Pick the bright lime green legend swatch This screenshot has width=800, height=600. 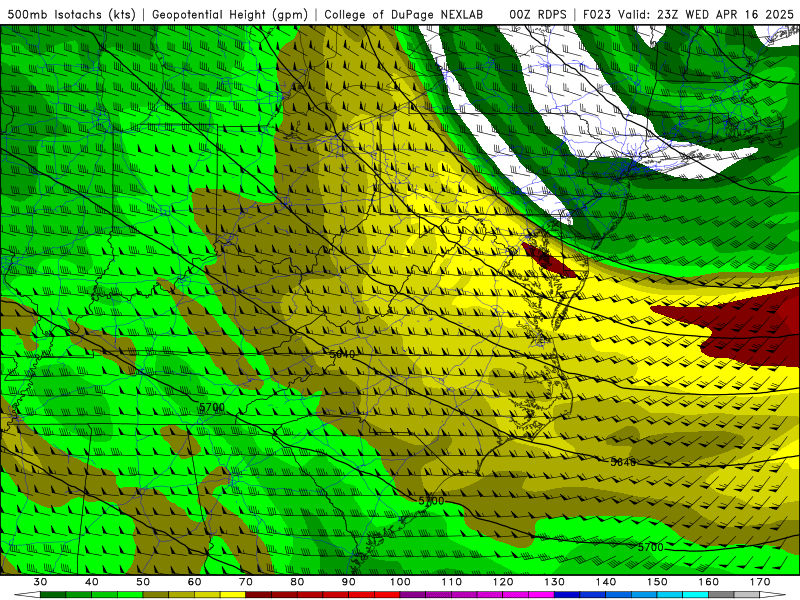130,595
